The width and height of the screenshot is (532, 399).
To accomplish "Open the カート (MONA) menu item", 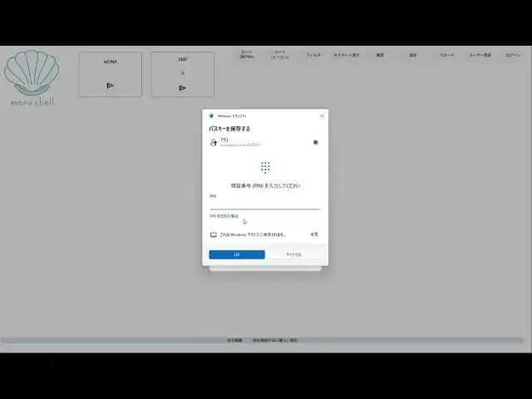I will [247, 54].
